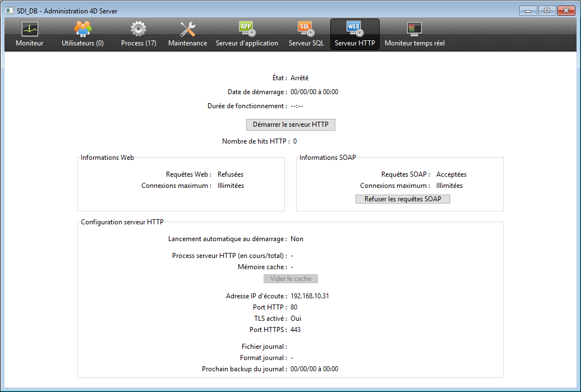Select the Serveur HTTP web icon
Image resolution: width=581 pixels, height=392 pixels.
pyautogui.click(x=354, y=29)
